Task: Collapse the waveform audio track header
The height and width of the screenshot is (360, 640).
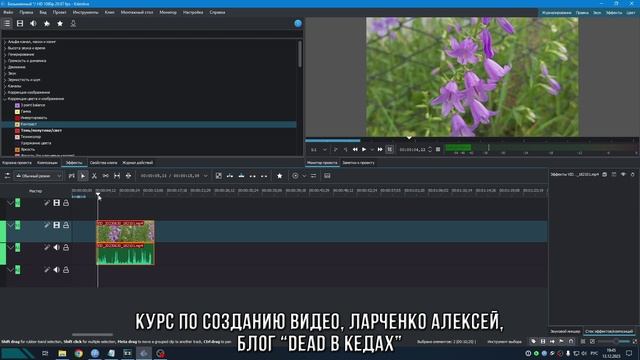Action: (x=10, y=247)
